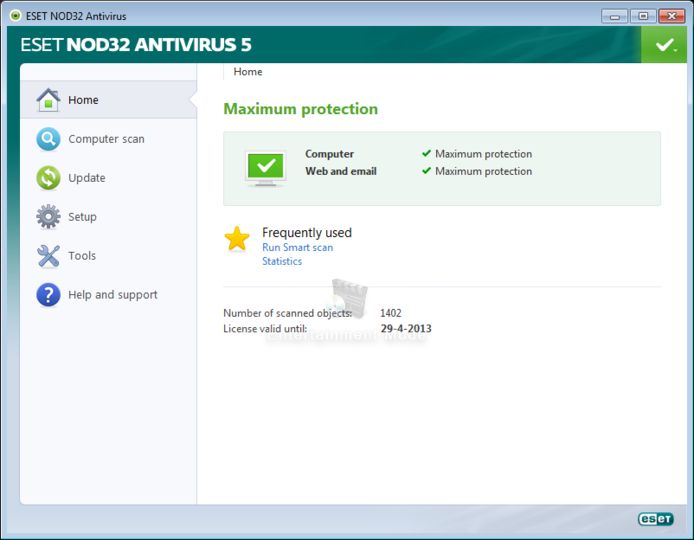Open the Statistics link
Viewport: 694px width, 540px height.
[282, 261]
